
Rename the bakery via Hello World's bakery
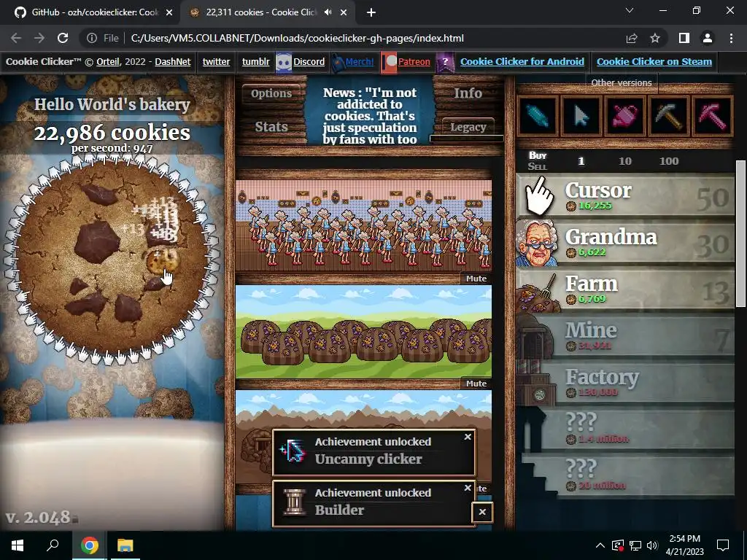tap(112, 104)
